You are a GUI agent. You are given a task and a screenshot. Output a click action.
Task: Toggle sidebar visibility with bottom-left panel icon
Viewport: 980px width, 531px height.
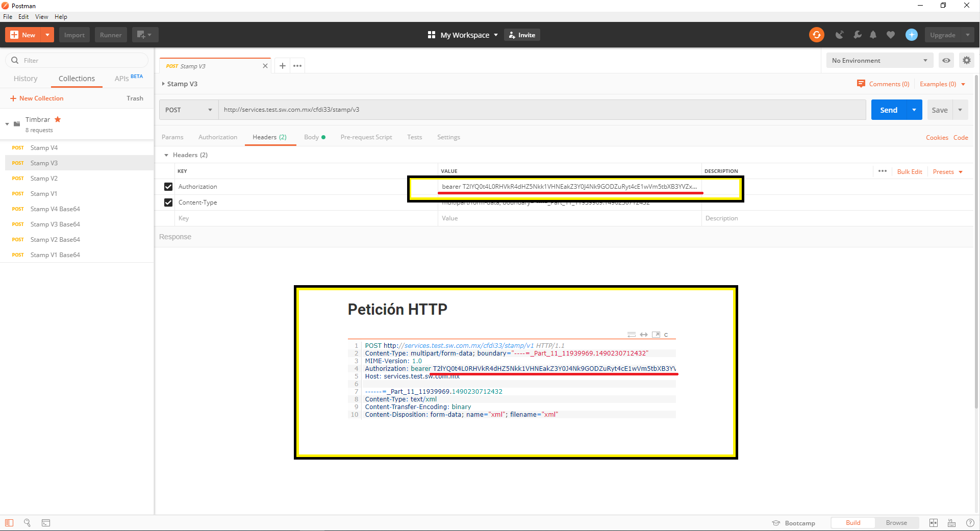pyautogui.click(x=9, y=523)
